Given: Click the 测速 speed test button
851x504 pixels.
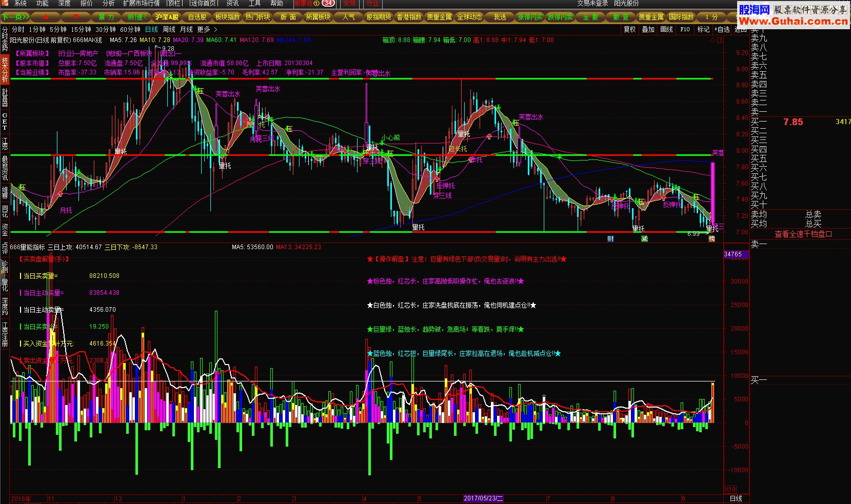Looking at the screenshot, I should click(137, 17).
